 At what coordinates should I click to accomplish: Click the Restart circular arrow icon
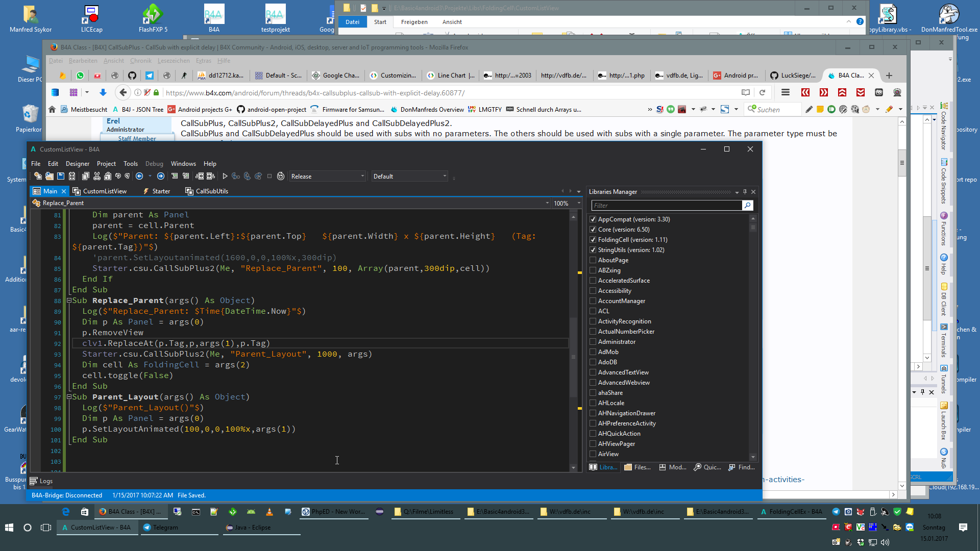(281, 177)
